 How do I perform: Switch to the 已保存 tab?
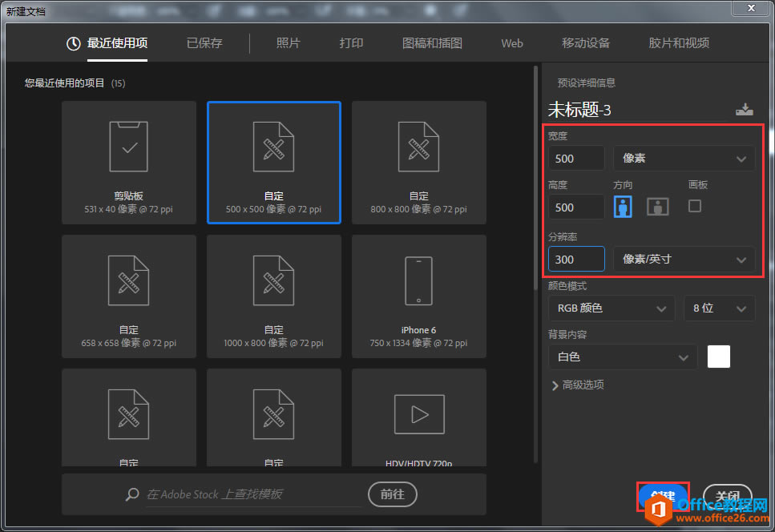[204, 43]
